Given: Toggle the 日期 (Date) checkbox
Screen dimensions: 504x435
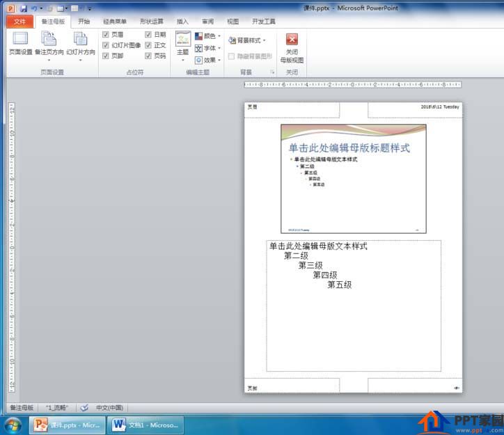Looking at the screenshot, I should 148,34.
